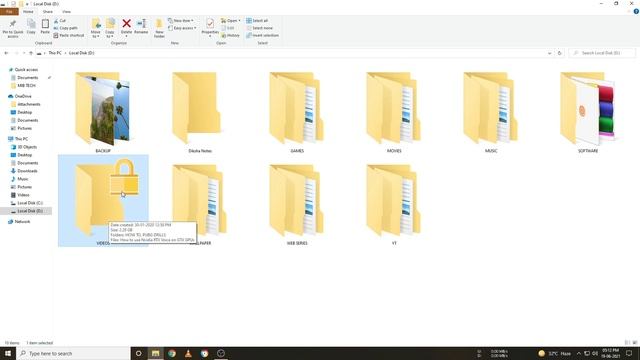Open 3D Objects under This PC
The height and width of the screenshot is (360, 640).
click(27, 147)
